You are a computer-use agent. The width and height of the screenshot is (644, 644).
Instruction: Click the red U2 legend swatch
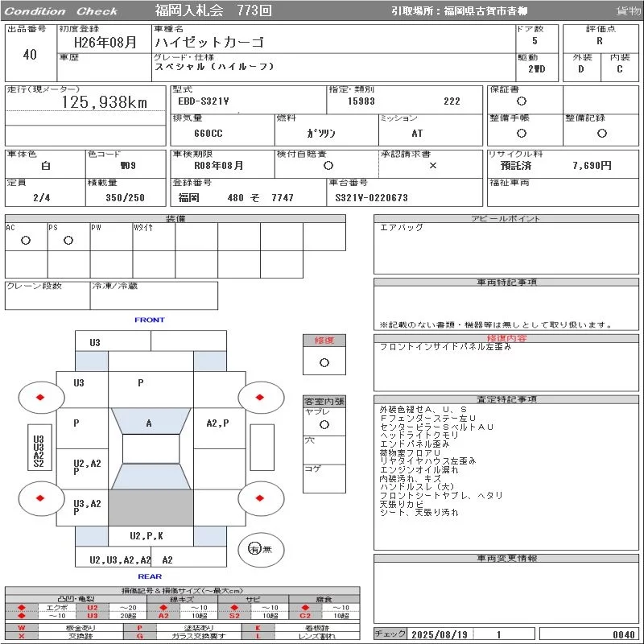coord(93,608)
